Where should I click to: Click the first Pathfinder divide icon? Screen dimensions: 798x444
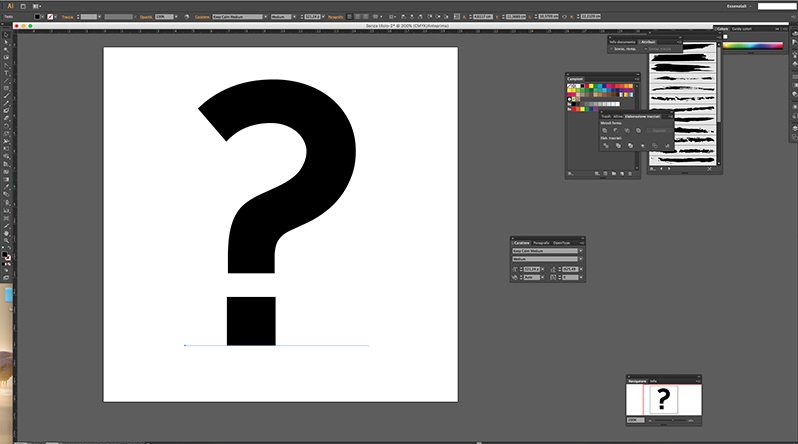[x=606, y=146]
